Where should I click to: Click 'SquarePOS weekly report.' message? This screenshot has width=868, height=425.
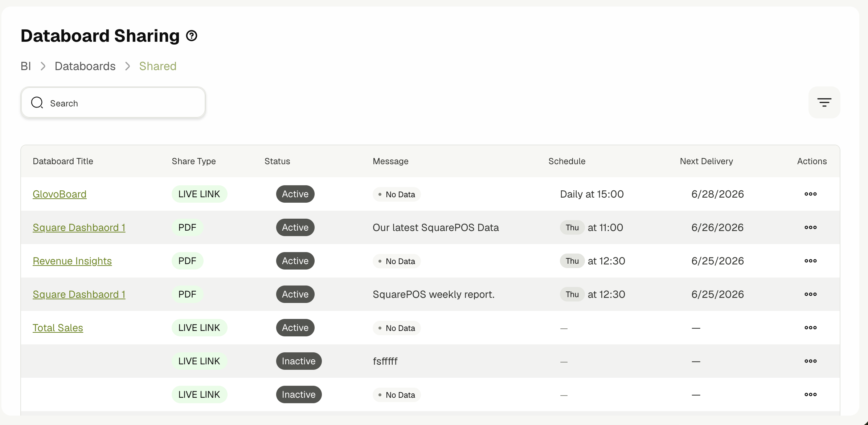tap(434, 294)
